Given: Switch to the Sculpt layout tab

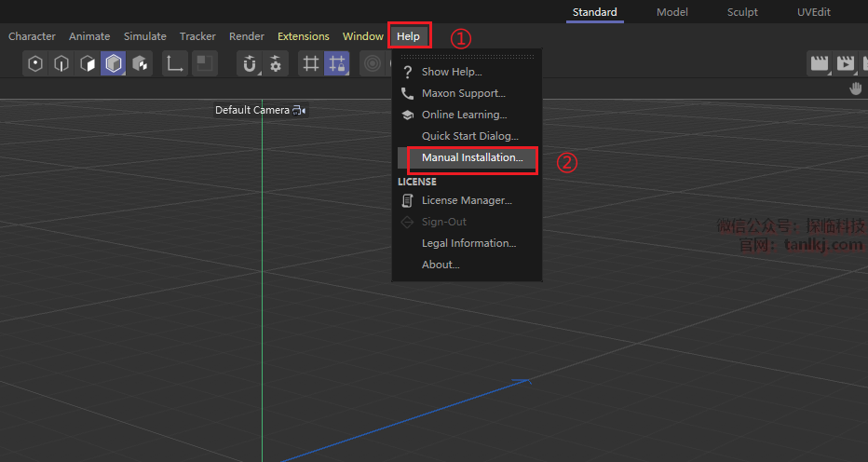Looking at the screenshot, I should pos(742,12).
